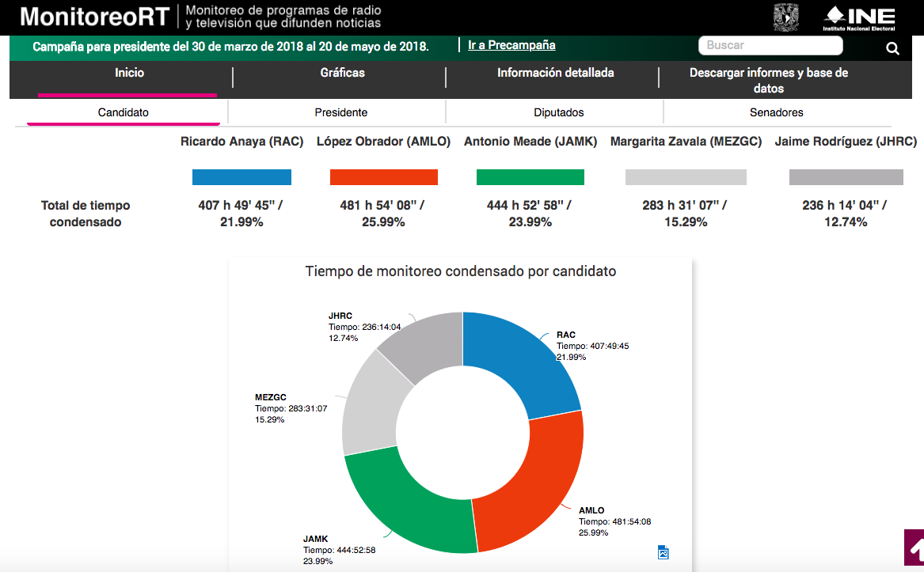This screenshot has height=572, width=924.
Task: Select the Candidato sub-tab
Action: [124, 112]
